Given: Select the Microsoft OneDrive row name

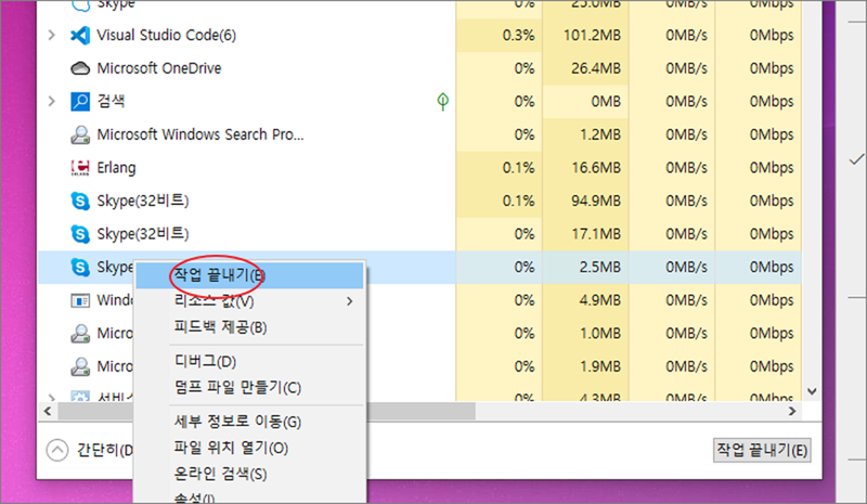Looking at the screenshot, I should 160,68.
